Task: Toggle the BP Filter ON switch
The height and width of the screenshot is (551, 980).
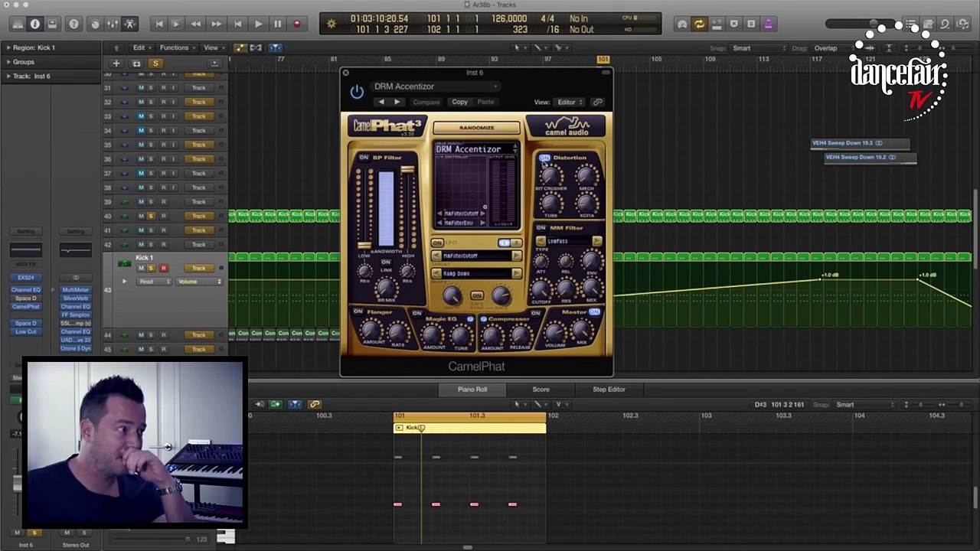Action: tap(364, 158)
